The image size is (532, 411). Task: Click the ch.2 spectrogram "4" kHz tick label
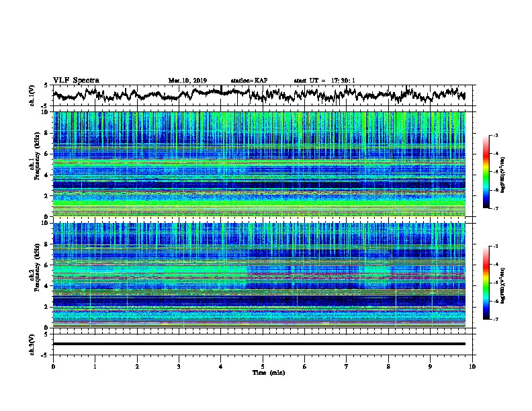tap(47, 286)
